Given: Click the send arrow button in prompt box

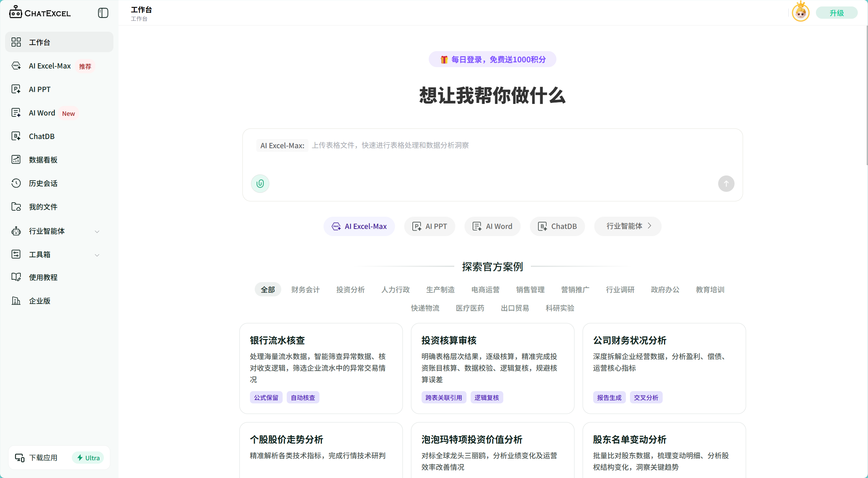Looking at the screenshot, I should tap(726, 184).
